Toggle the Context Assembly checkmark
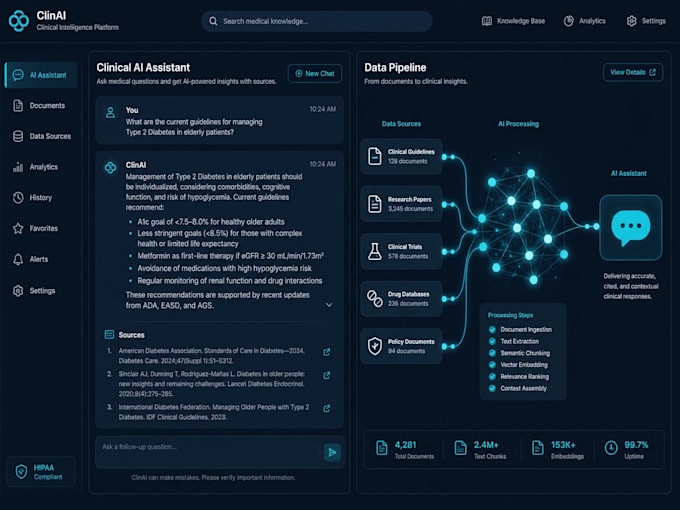Screen dimensions: 680x510 coord(492,388)
